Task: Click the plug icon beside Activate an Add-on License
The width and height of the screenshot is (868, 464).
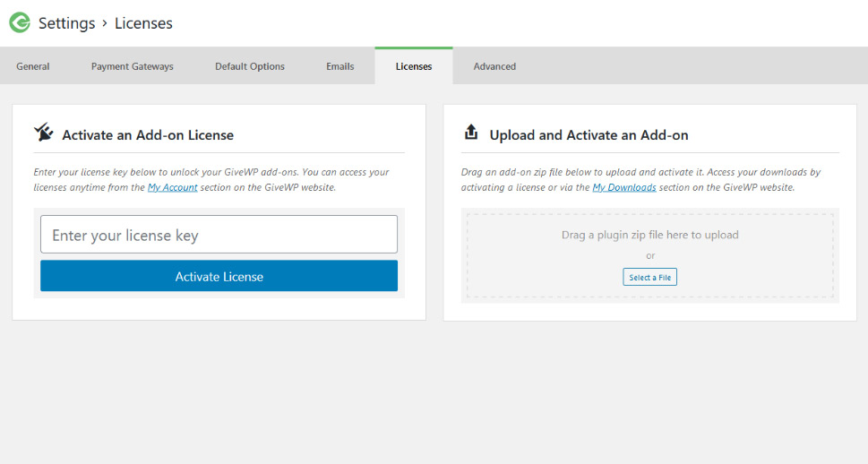Action: click(44, 133)
